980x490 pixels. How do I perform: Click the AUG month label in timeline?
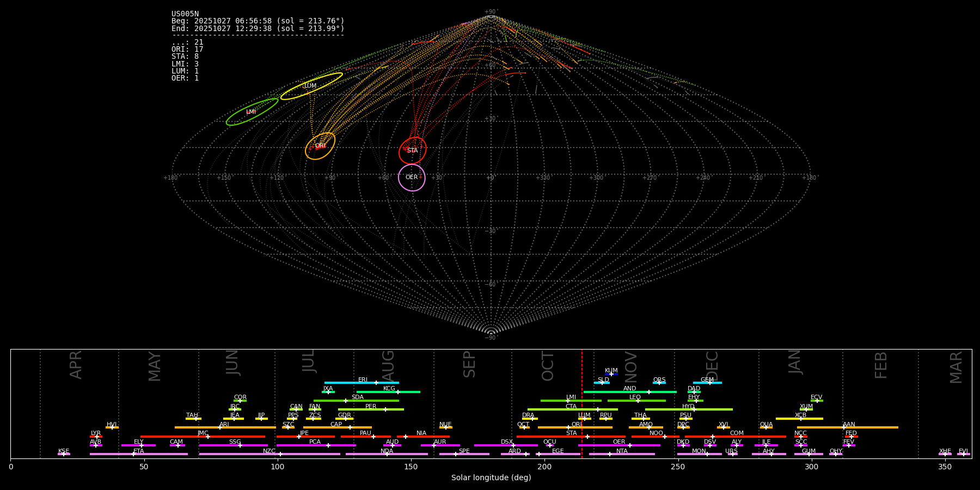(388, 366)
